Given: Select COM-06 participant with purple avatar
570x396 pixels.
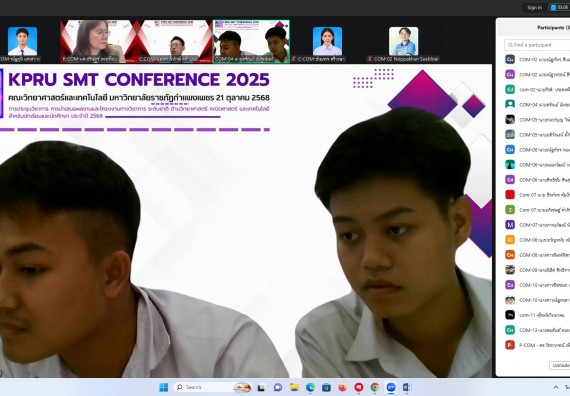Looking at the screenshot, I should [x=537, y=180].
